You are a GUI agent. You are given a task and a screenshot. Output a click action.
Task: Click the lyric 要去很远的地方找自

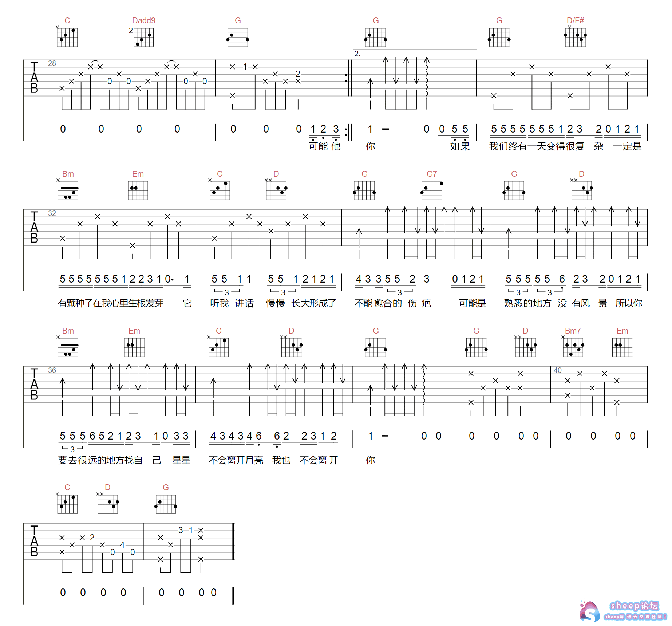point(100,460)
